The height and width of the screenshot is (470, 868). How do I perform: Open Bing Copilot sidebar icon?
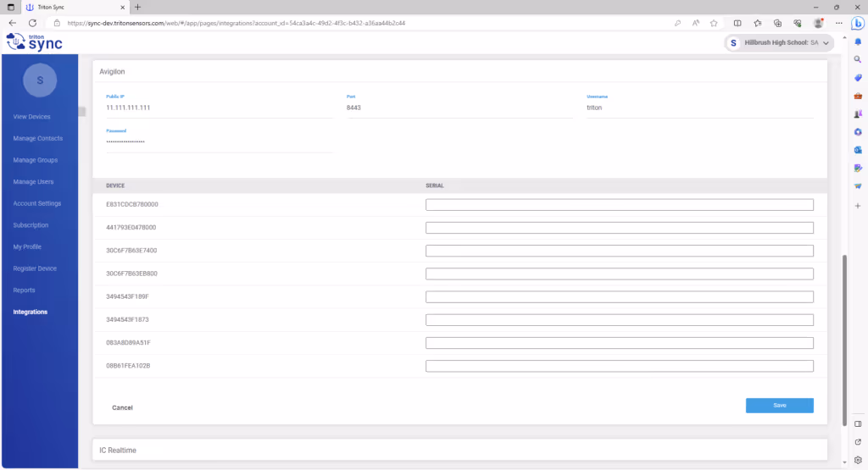858,23
